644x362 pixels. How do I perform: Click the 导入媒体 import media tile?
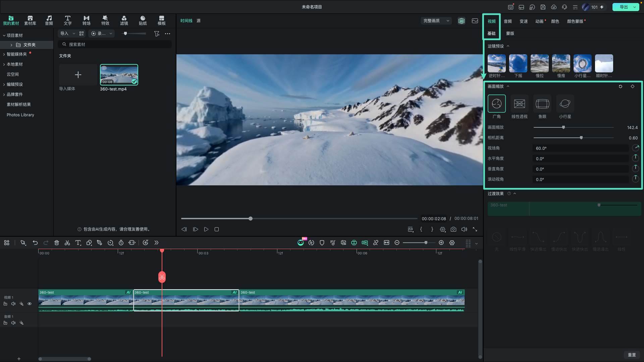pos(78,75)
